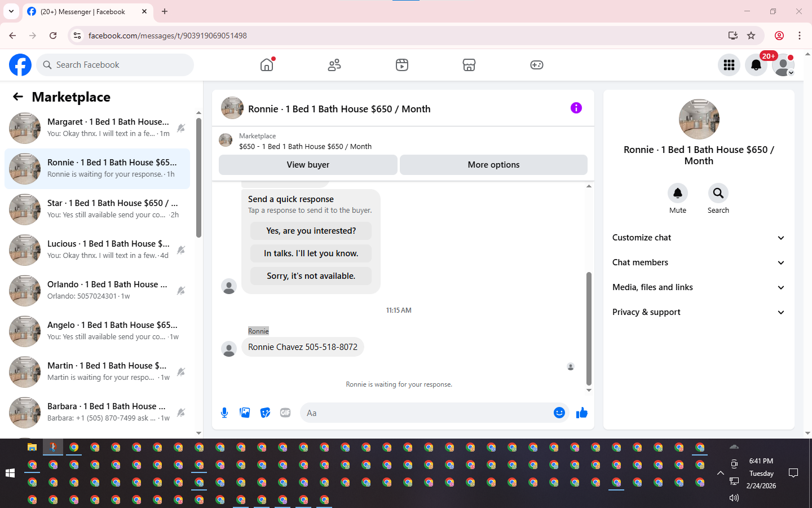Send a thumbs-up like
This screenshot has height=508, width=812.
tap(582, 413)
